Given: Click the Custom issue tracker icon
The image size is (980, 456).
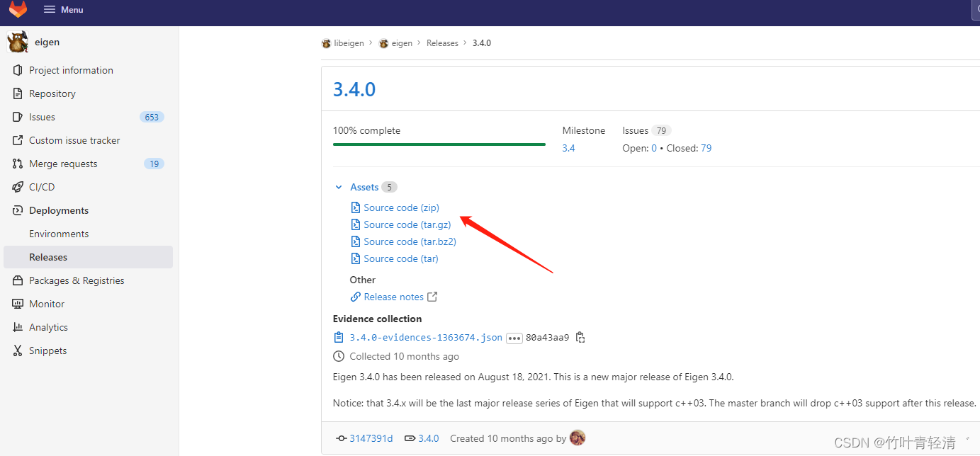Looking at the screenshot, I should coord(18,140).
